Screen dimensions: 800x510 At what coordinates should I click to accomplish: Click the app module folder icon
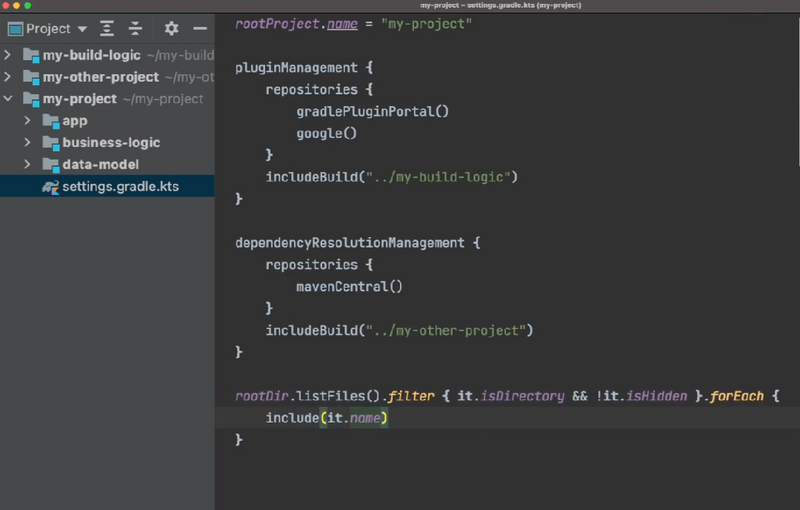click(51, 121)
